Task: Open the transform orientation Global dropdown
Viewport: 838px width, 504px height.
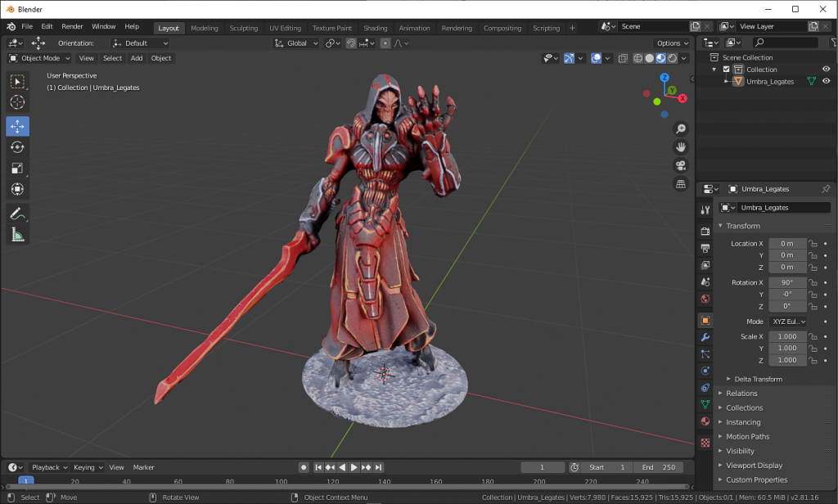Action: [295, 43]
